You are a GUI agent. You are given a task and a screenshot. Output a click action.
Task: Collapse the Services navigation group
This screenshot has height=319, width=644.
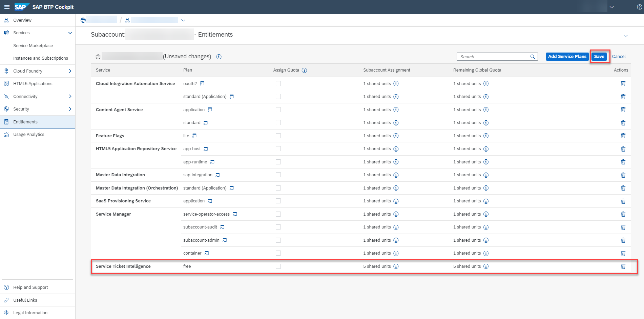tap(70, 33)
